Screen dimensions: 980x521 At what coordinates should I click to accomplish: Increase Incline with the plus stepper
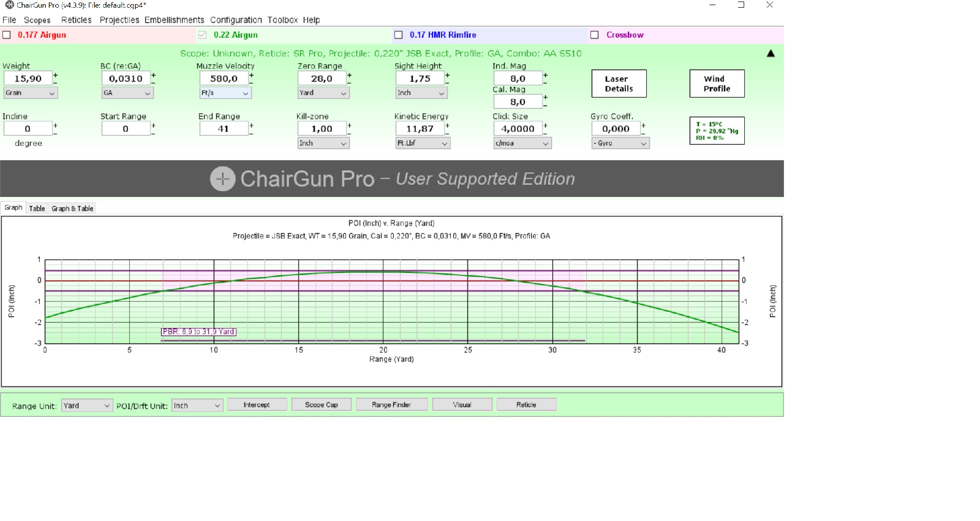[x=55, y=126]
